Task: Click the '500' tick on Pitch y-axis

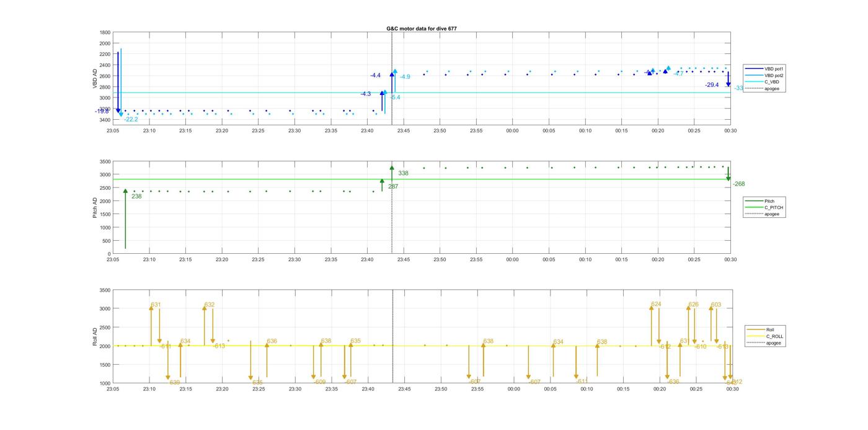Action: click(x=107, y=241)
